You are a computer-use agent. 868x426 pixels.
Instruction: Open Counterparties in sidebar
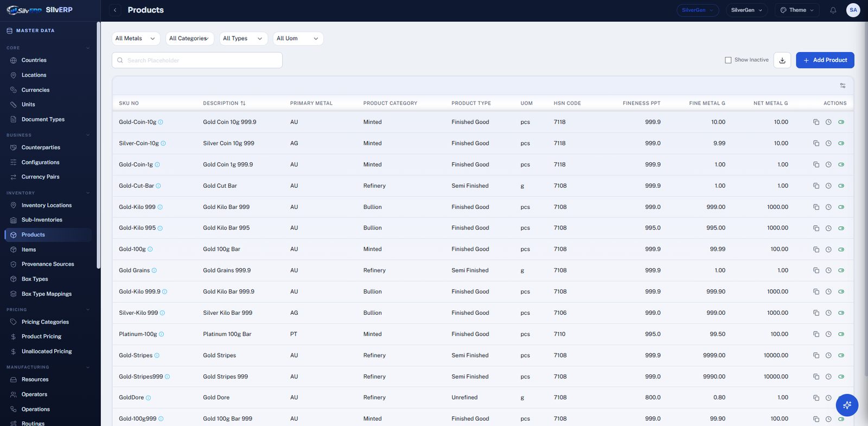(41, 148)
